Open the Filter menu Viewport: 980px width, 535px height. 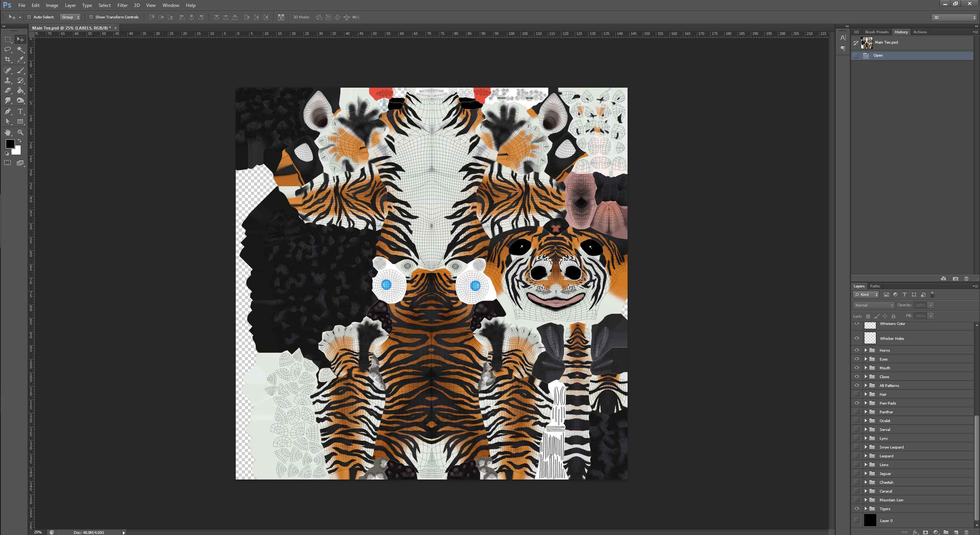point(122,5)
